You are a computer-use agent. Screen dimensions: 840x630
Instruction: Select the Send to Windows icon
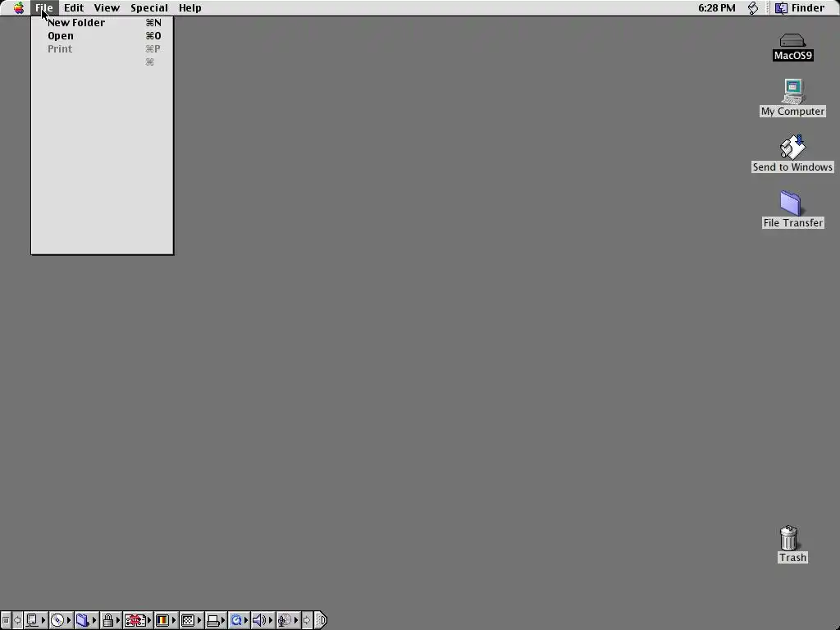792,148
